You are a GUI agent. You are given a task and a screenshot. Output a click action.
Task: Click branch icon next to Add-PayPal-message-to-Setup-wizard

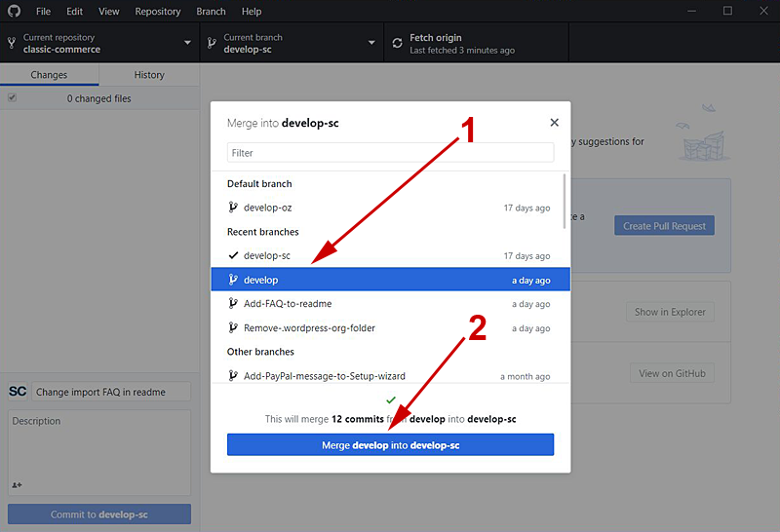coord(233,375)
